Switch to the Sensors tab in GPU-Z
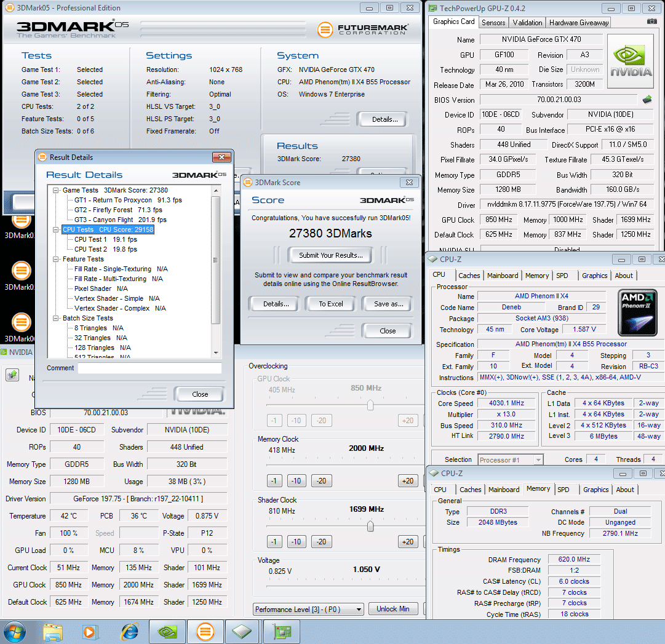Screen dimensions: 665x644 click(x=493, y=23)
